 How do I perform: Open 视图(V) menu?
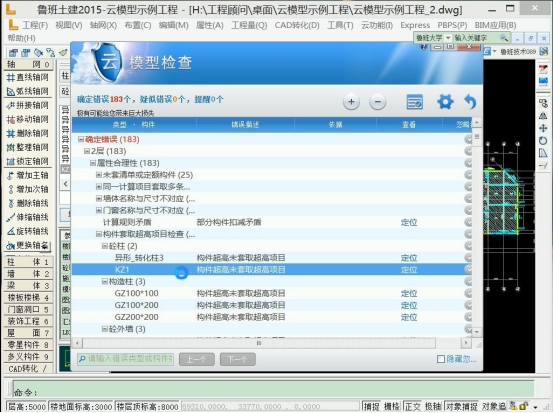coord(68,25)
